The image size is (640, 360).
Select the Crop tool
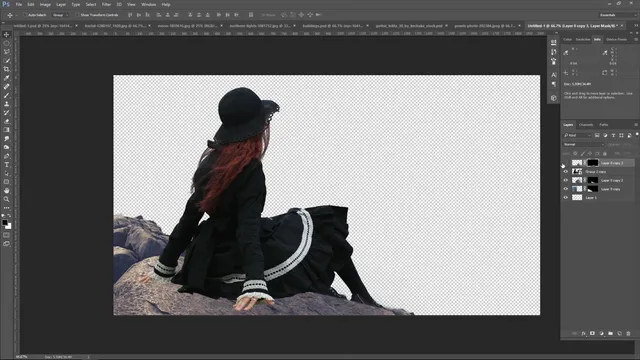[x=7, y=69]
